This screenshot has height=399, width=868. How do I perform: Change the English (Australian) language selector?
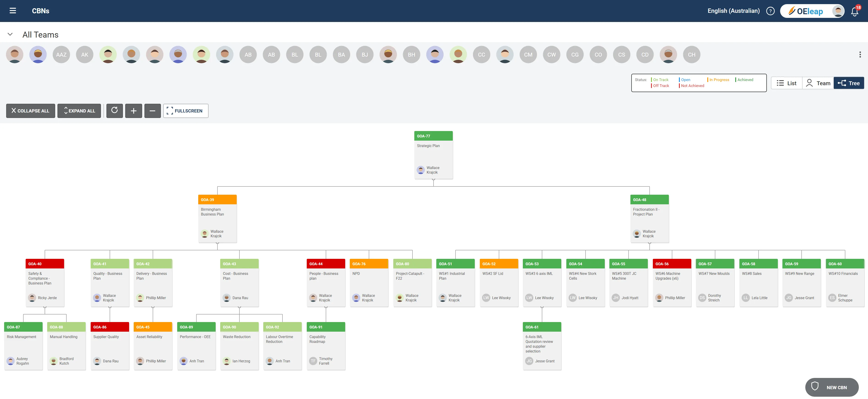click(734, 11)
